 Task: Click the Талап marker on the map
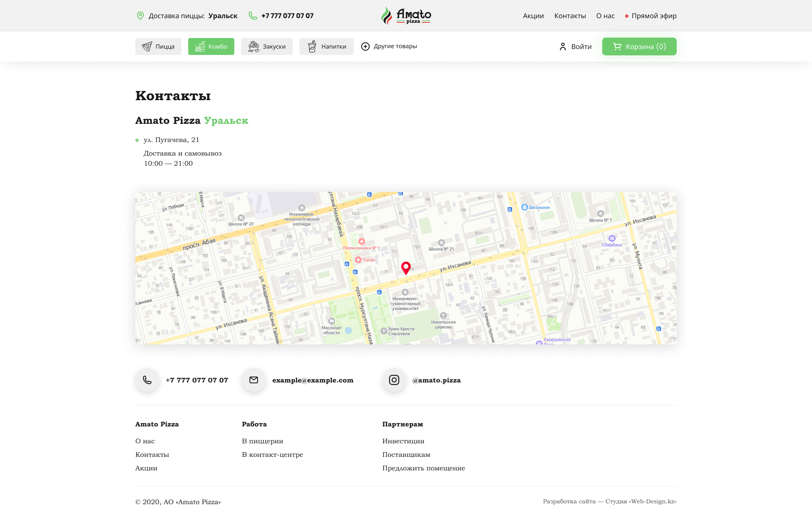click(x=358, y=259)
